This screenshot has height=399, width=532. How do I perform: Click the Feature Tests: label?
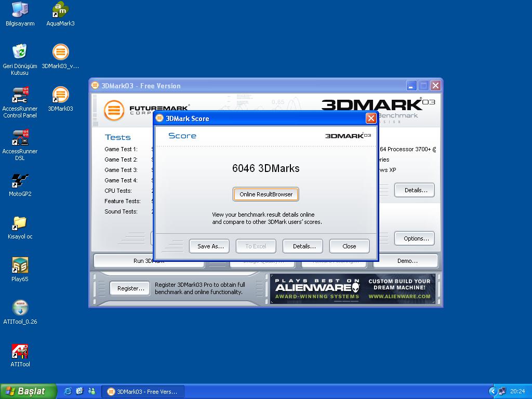tap(123, 201)
